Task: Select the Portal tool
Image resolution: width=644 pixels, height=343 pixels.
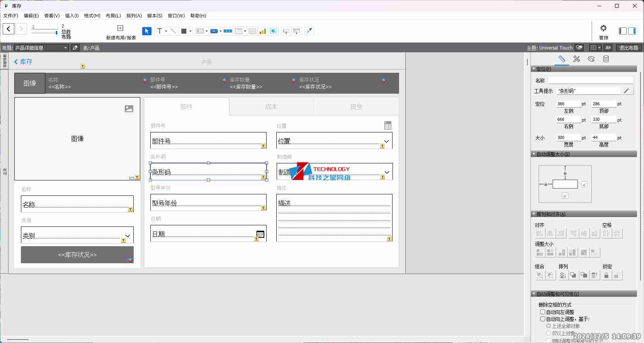Action: (252, 31)
